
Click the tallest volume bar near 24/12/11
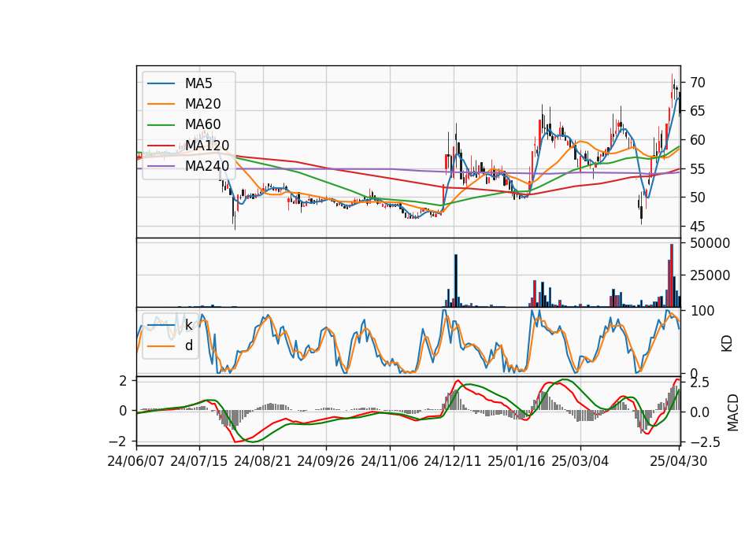pyautogui.click(x=456, y=281)
